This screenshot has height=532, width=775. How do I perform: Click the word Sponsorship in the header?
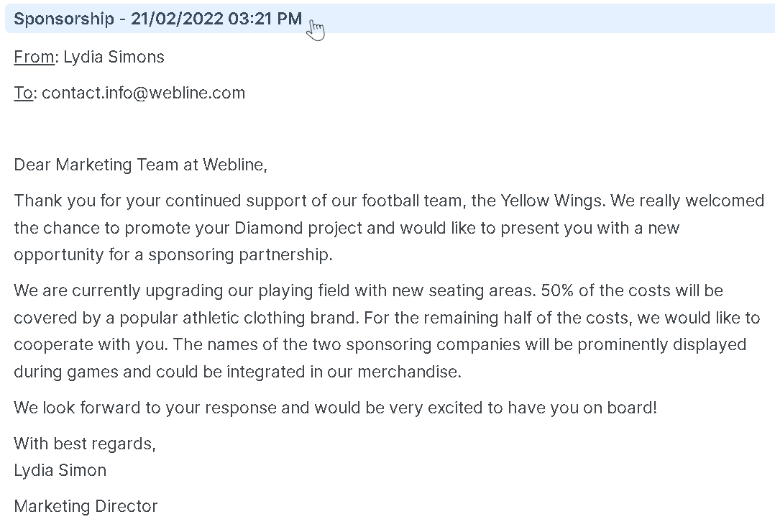(64, 19)
